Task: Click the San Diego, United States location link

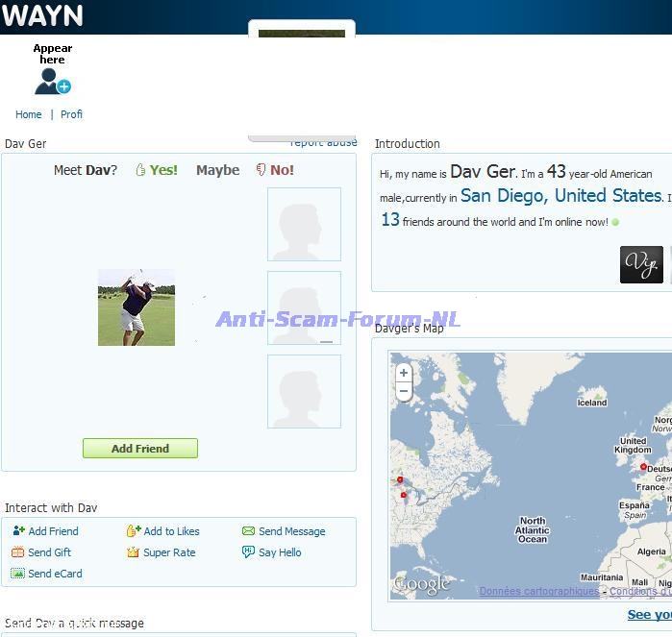Action: 560,196
